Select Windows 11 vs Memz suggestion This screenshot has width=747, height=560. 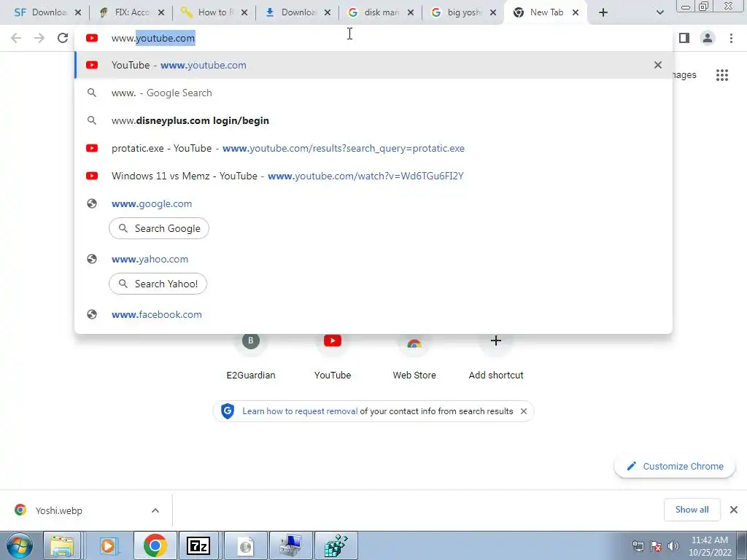(x=373, y=176)
